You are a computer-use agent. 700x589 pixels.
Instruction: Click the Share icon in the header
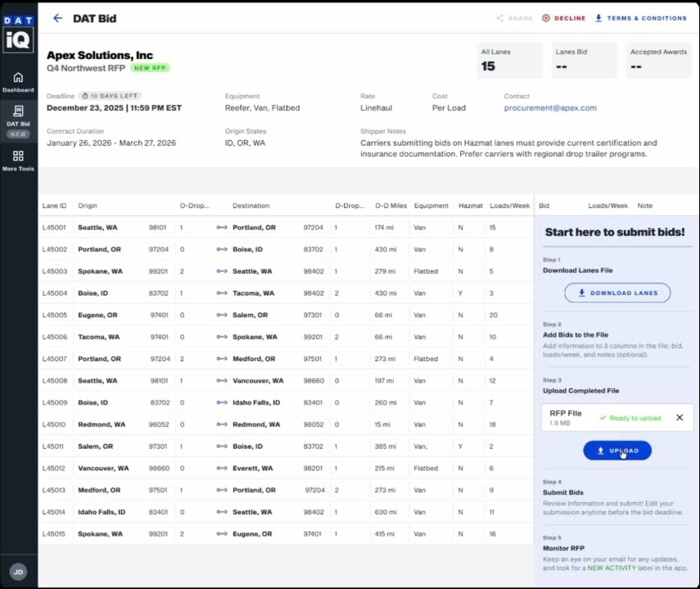coord(499,18)
